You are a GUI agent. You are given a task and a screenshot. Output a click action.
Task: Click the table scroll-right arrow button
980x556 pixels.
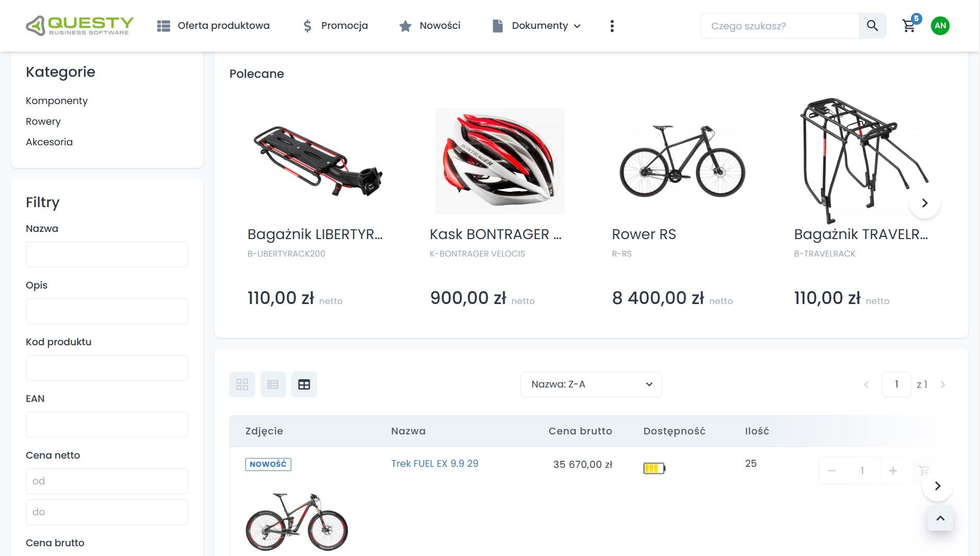937,486
